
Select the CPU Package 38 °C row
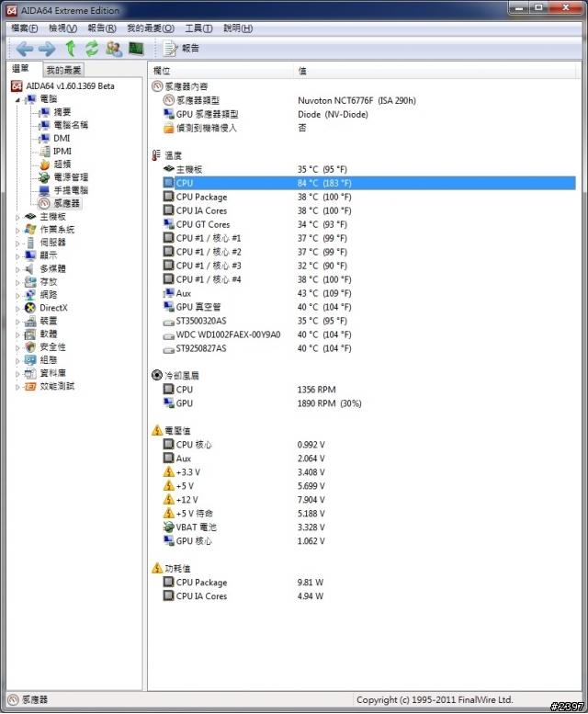click(x=369, y=197)
